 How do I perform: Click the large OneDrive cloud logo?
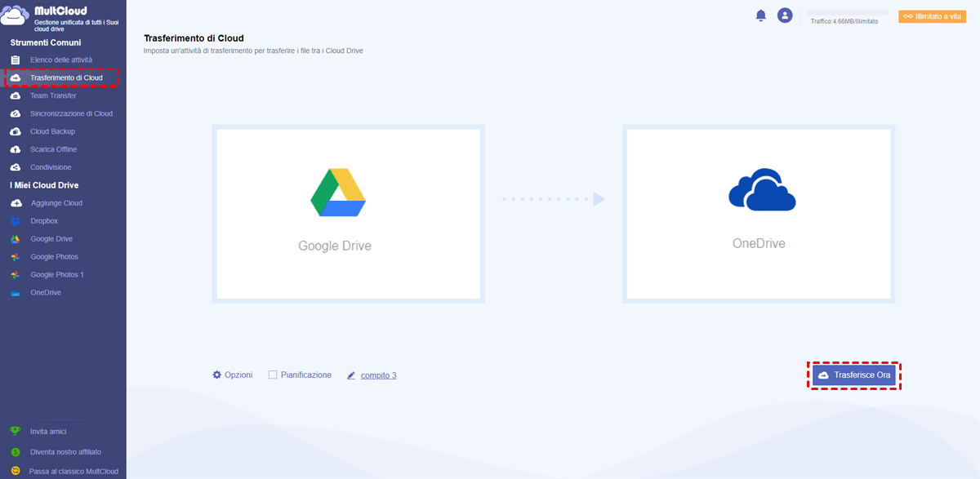tap(762, 189)
